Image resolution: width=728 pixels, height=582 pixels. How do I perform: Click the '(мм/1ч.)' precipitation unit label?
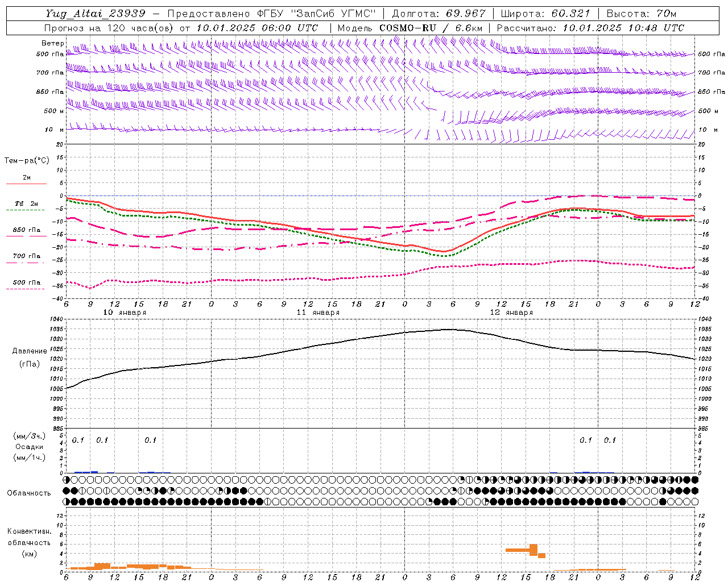(29, 458)
